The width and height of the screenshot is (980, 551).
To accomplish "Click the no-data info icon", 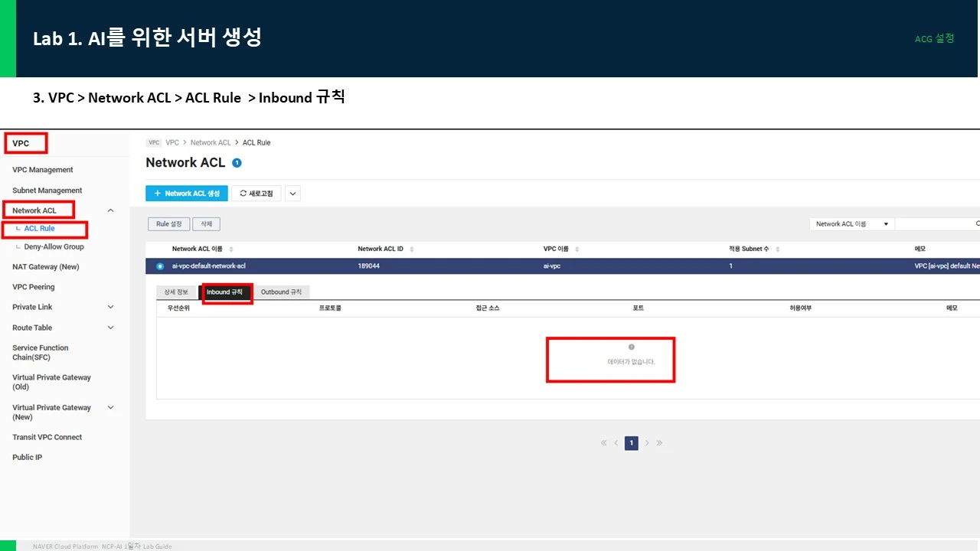I will point(632,347).
